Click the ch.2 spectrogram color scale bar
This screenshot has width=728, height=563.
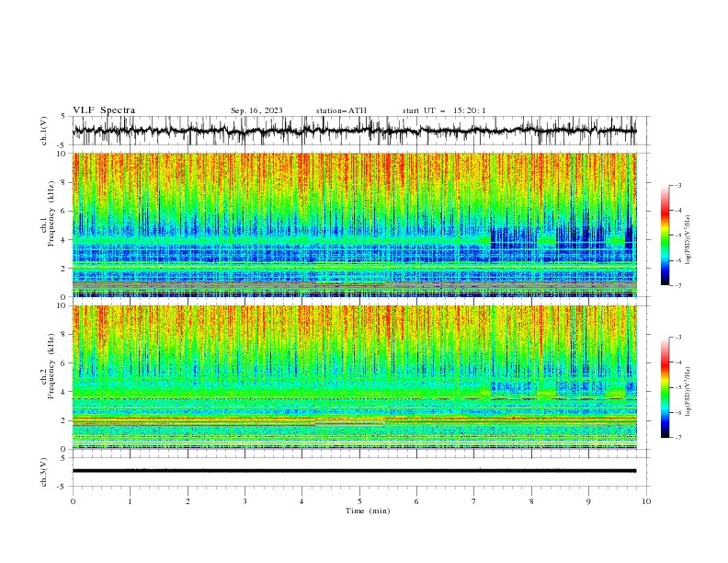pos(665,387)
